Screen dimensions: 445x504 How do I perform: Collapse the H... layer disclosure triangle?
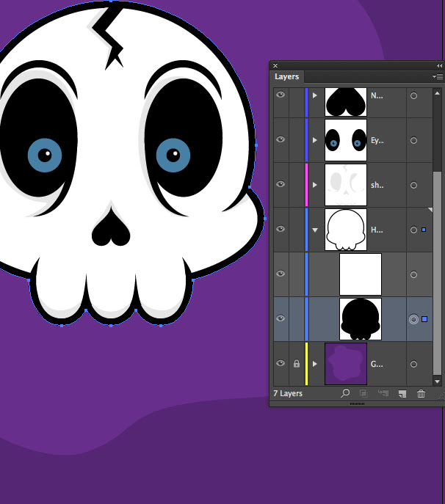315,230
